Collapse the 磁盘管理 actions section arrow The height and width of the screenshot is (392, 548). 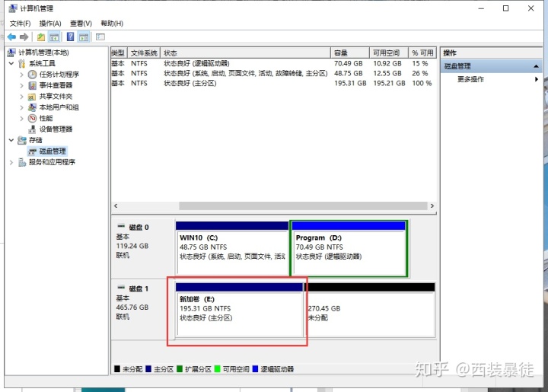point(536,66)
